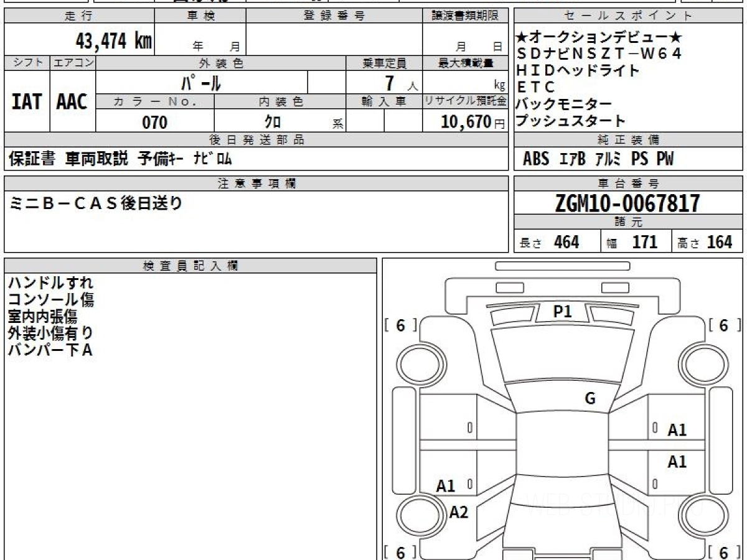Select the プッシュスタート entry
747x560 pixels.
click(571, 121)
